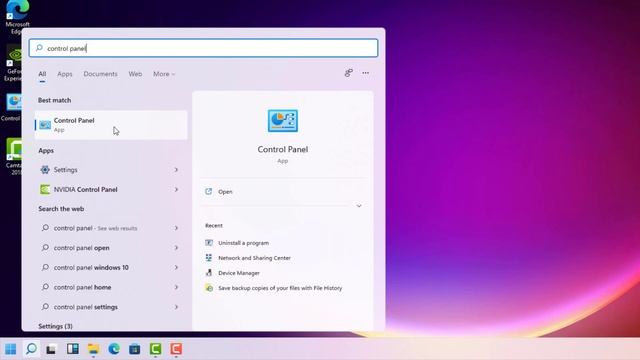Click the taskbar Search magnifier icon
640x360 pixels.
tap(31, 349)
